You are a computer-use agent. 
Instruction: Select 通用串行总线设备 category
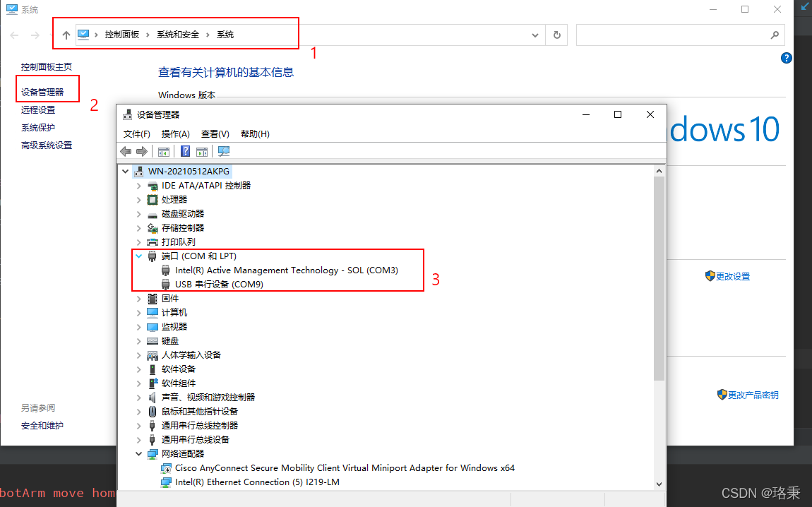pyautogui.click(x=195, y=440)
